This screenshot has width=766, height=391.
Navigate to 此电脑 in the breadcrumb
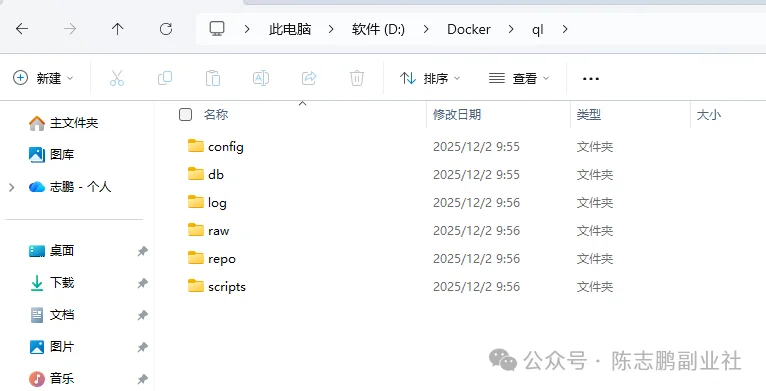click(290, 29)
